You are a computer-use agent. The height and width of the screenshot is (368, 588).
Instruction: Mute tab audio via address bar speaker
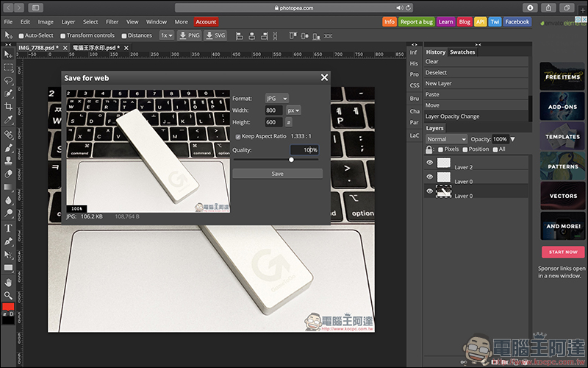[400, 7]
